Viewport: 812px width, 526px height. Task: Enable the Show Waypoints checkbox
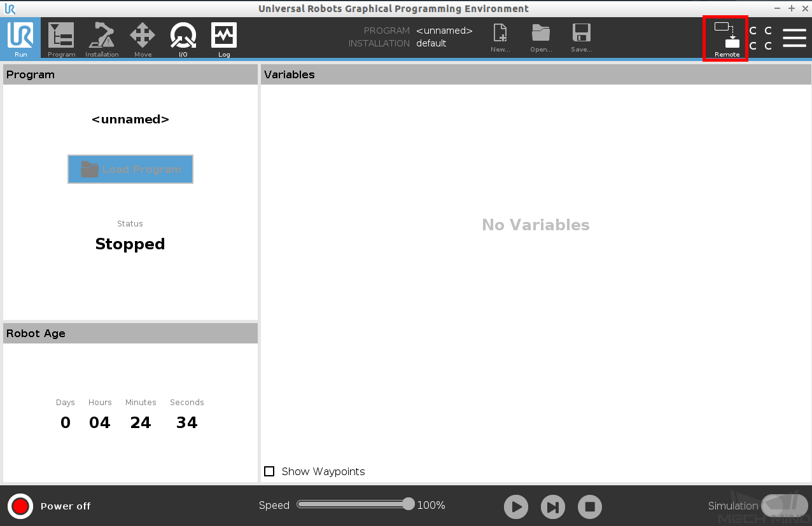pos(269,471)
